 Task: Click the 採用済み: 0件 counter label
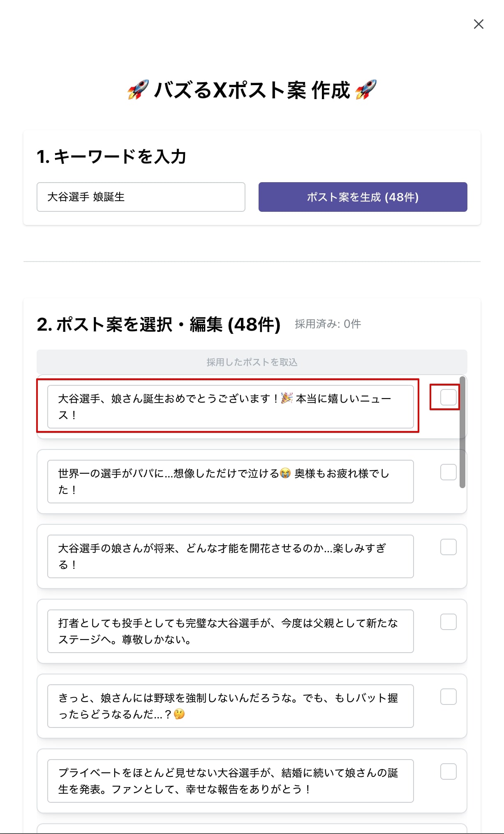(x=328, y=324)
